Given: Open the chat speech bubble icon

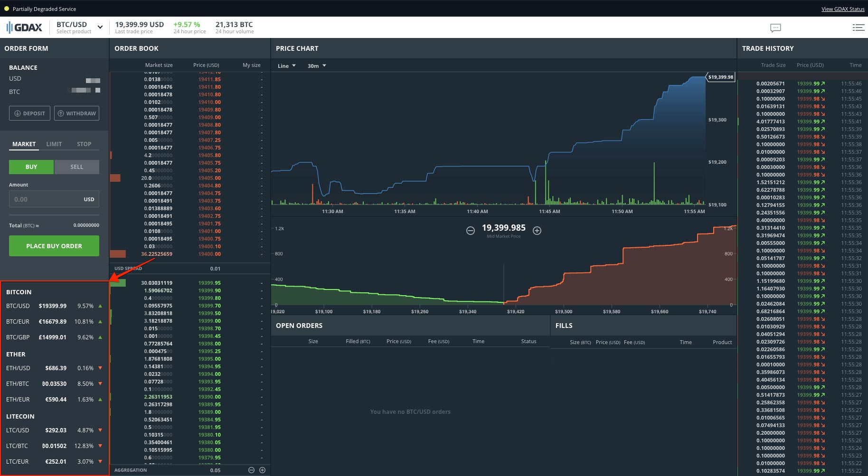Looking at the screenshot, I should coord(775,28).
